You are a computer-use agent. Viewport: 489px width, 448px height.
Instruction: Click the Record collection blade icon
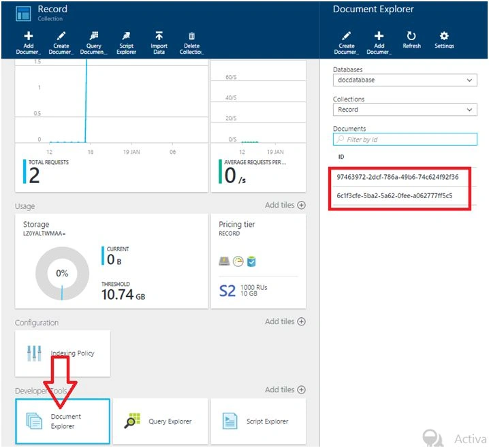coord(23,14)
